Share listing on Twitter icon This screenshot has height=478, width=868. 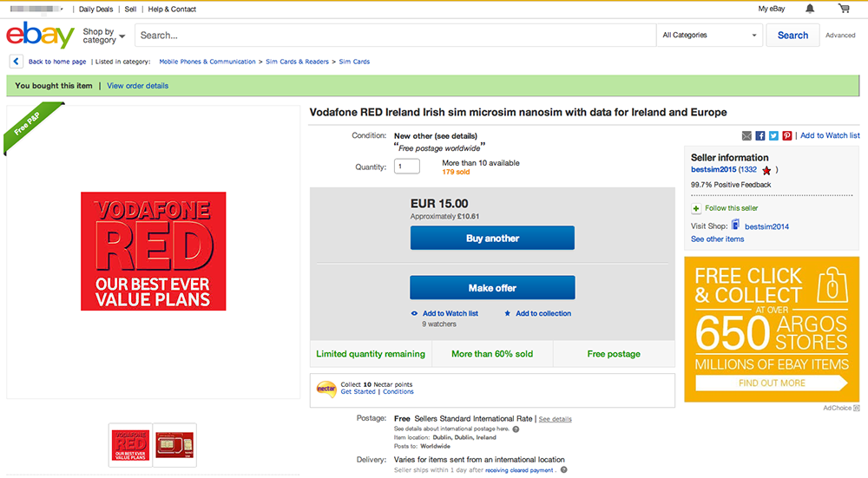pyautogui.click(x=773, y=135)
